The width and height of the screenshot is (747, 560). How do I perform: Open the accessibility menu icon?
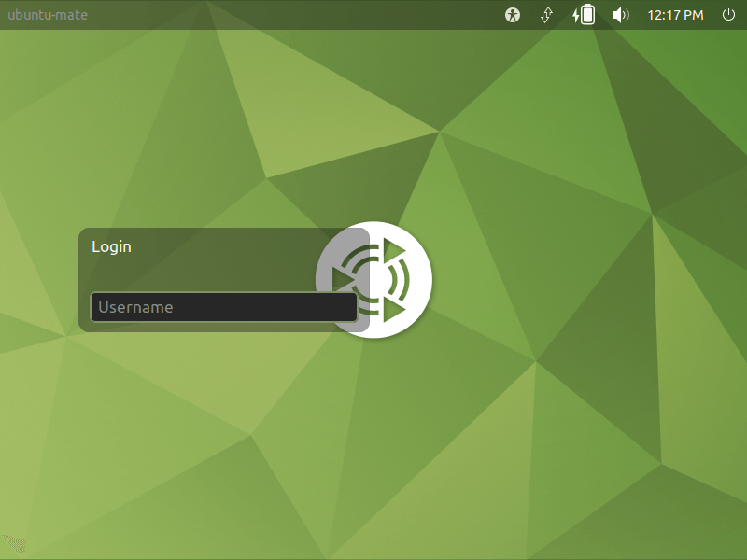[x=512, y=15]
